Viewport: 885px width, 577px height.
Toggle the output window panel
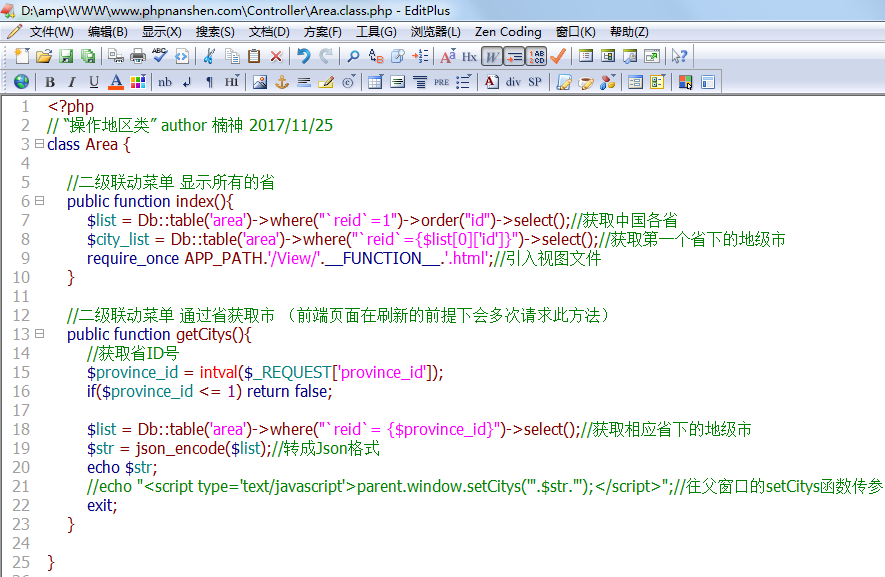click(x=630, y=56)
